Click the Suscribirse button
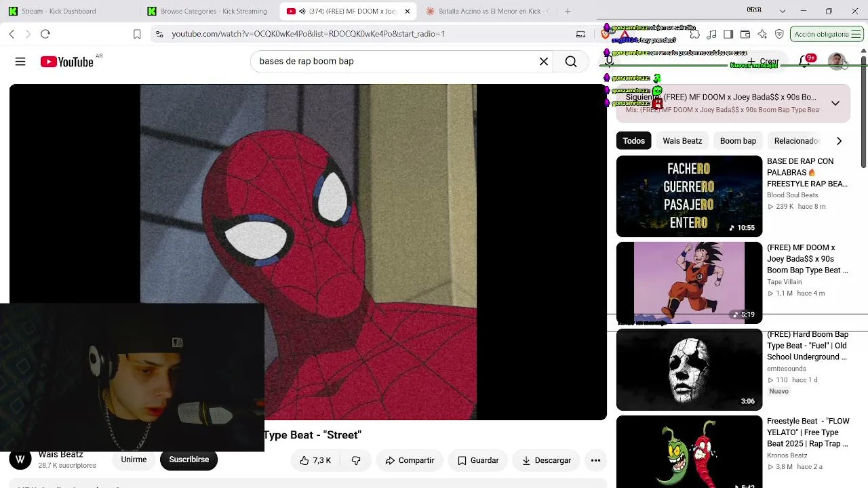868x488 pixels. (x=189, y=460)
